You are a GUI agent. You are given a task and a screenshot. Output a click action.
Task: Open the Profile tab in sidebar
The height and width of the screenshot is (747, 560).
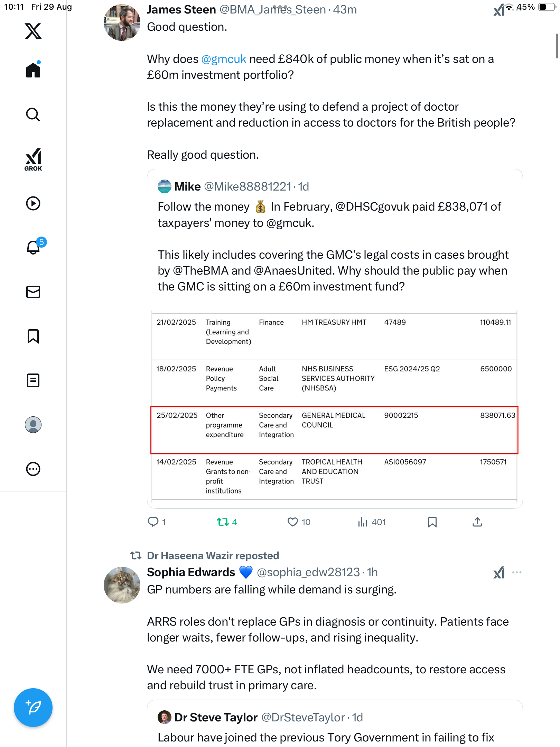(33, 425)
